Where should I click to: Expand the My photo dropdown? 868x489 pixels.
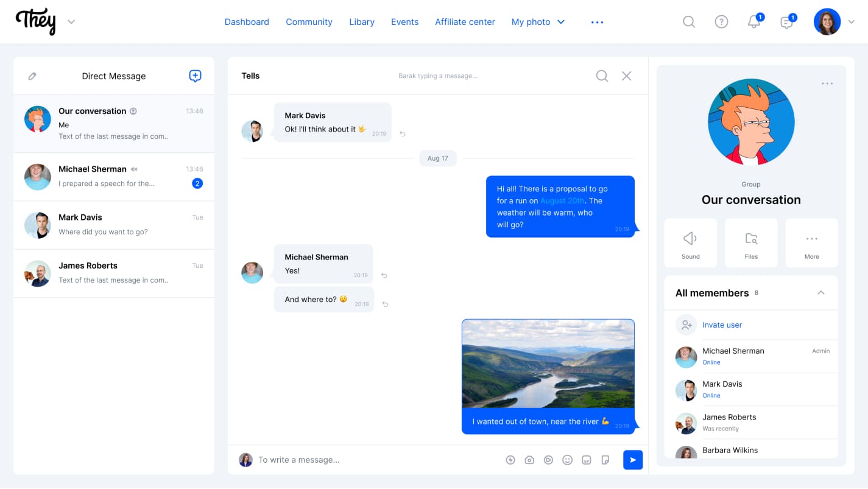click(x=560, y=22)
